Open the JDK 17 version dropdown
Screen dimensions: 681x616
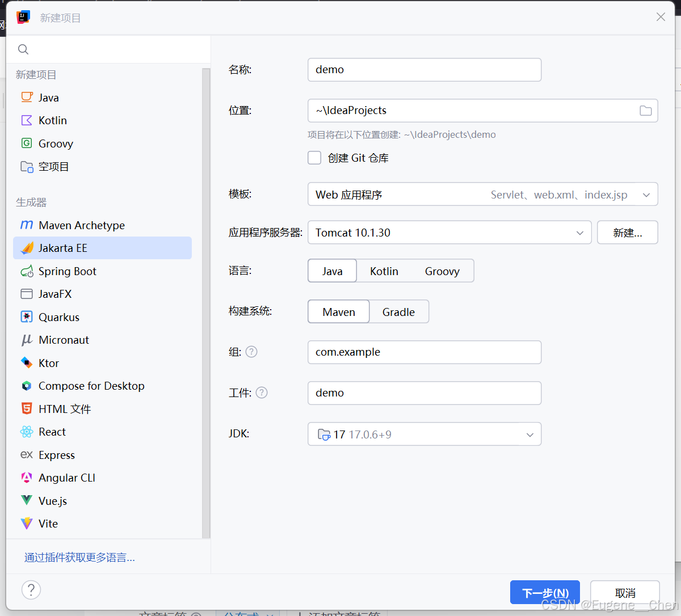tap(424, 434)
